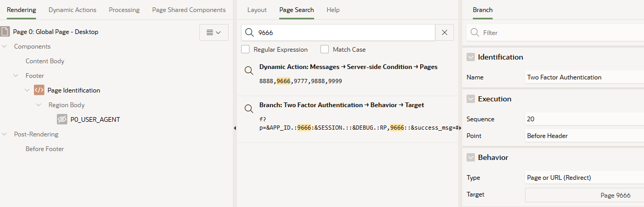
Task: Click the Page 0 document icon
Action: pyautogui.click(x=5, y=31)
